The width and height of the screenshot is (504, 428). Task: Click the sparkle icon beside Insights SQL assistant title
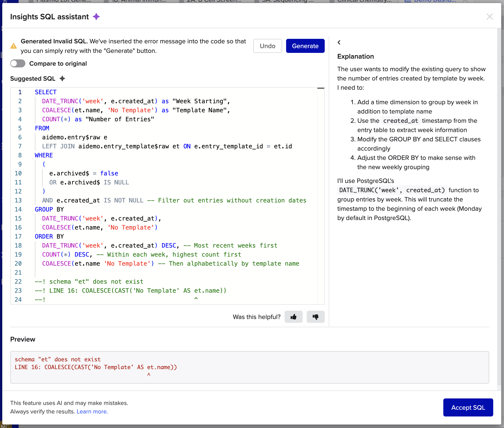(x=97, y=16)
